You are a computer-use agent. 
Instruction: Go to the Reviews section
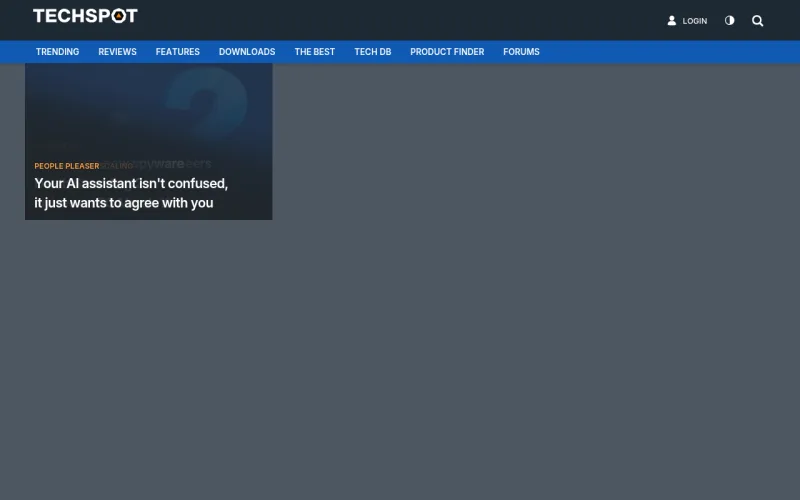(x=117, y=52)
